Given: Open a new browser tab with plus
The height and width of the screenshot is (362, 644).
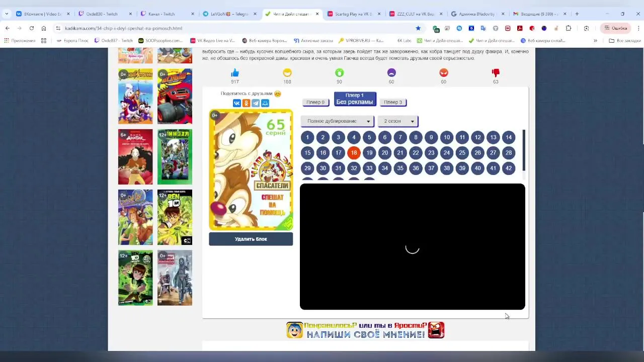Looking at the screenshot, I should point(577,14).
